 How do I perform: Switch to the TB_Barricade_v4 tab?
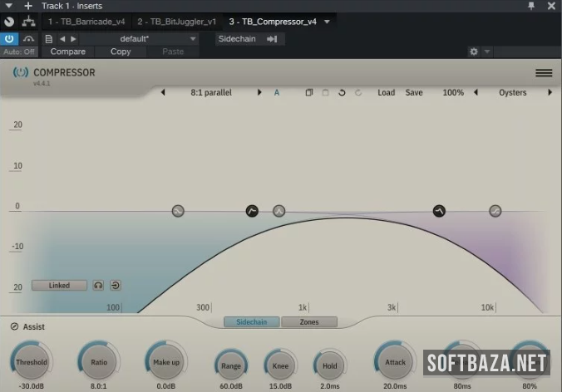86,22
